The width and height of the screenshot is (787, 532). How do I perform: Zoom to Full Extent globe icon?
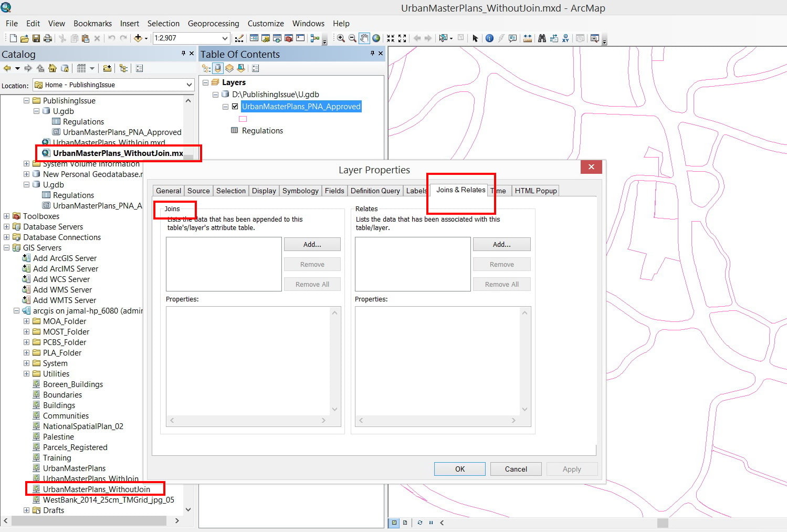tap(376, 38)
